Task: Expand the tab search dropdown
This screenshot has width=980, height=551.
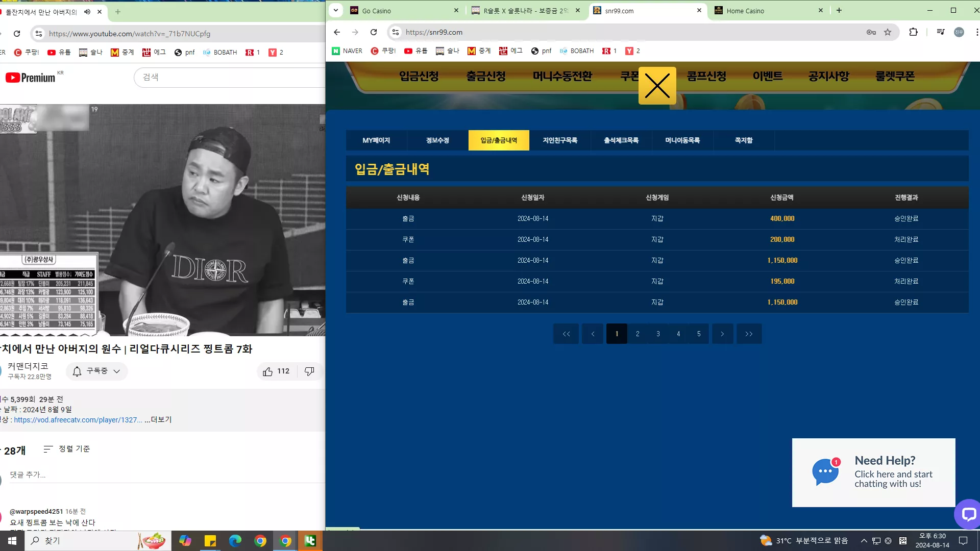Action: click(336, 10)
